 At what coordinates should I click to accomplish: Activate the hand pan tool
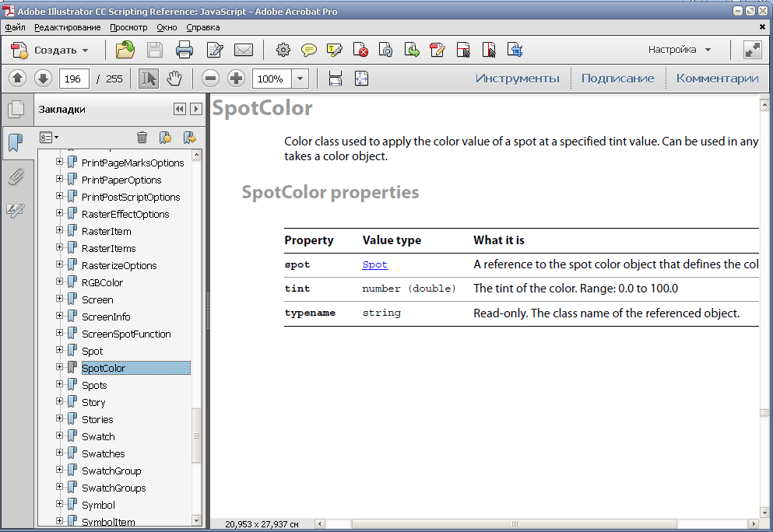click(174, 79)
